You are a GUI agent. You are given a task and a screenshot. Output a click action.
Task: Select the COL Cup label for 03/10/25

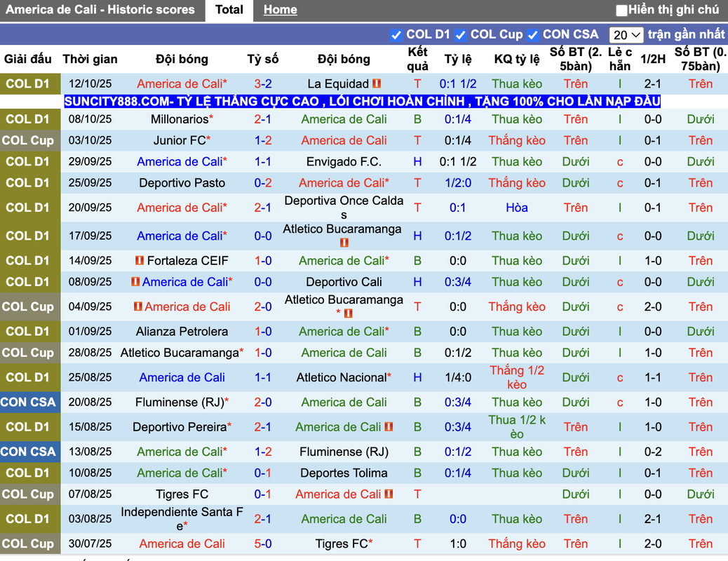[x=28, y=140]
